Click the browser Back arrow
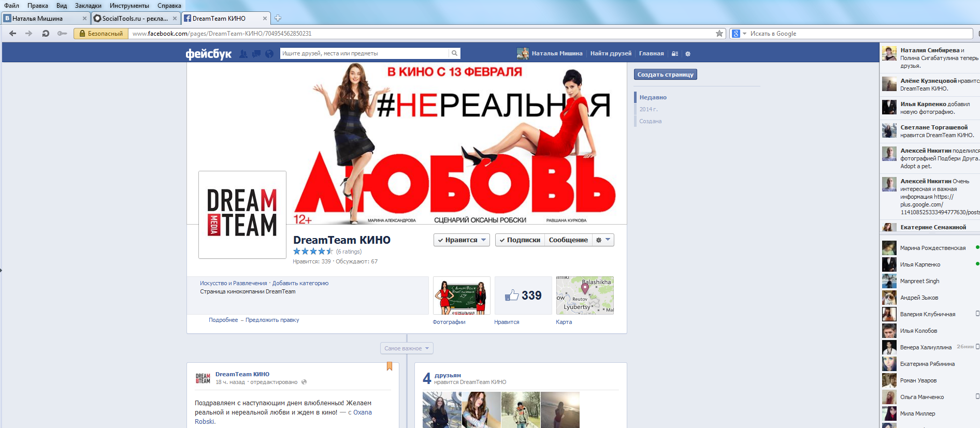Viewport: 980px width, 428px height. 13,34
